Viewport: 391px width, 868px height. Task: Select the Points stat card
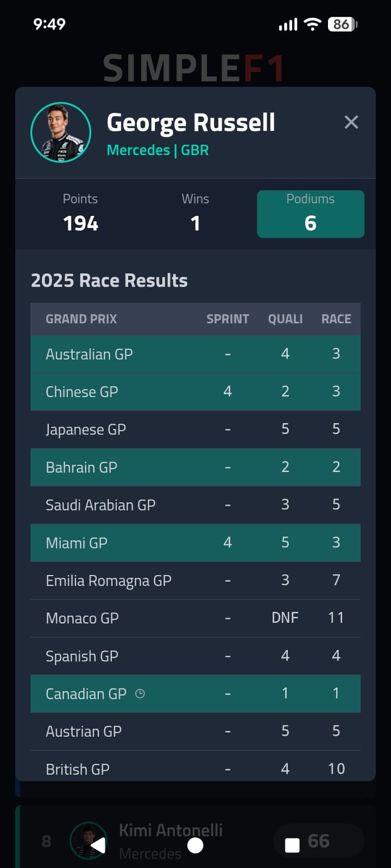click(x=80, y=214)
